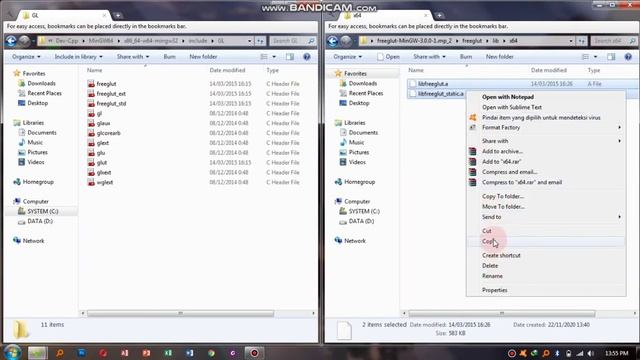Change view icon in left GL window

264,57
